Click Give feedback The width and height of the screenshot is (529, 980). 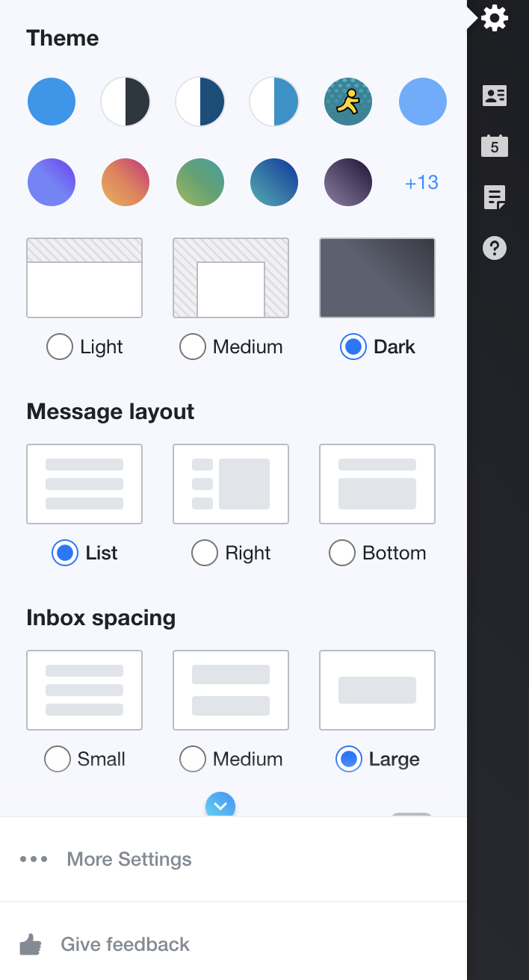pyautogui.click(x=126, y=944)
